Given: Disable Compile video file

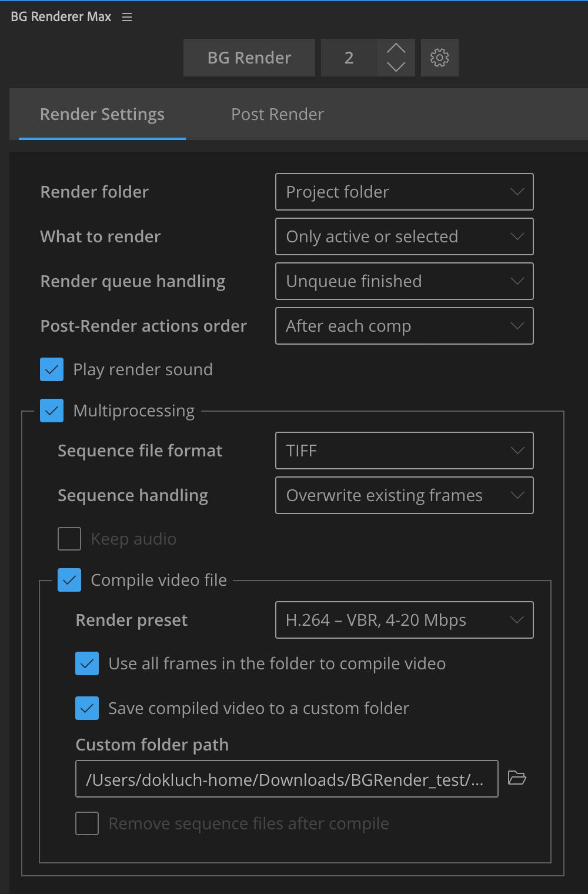Looking at the screenshot, I should click(x=69, y=580).
